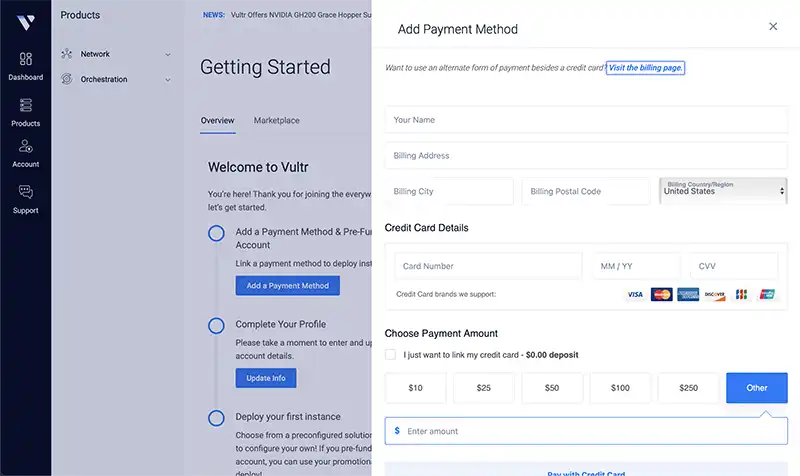The image size is (800, 476).
Task: Click the NEWS: label in the banner
Action: 213,15
